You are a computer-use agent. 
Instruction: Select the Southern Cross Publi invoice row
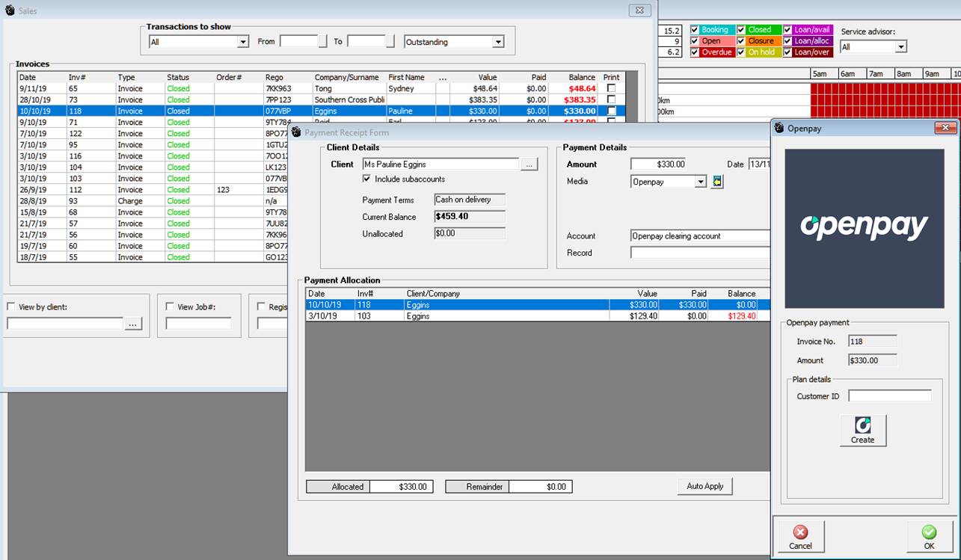click(321, 99)
